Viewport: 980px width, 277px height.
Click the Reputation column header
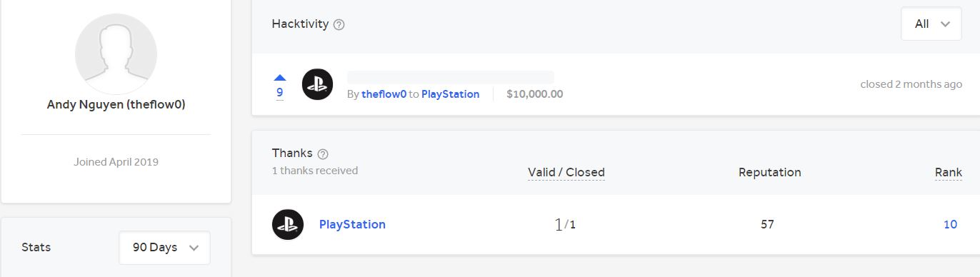pos(769,172)
